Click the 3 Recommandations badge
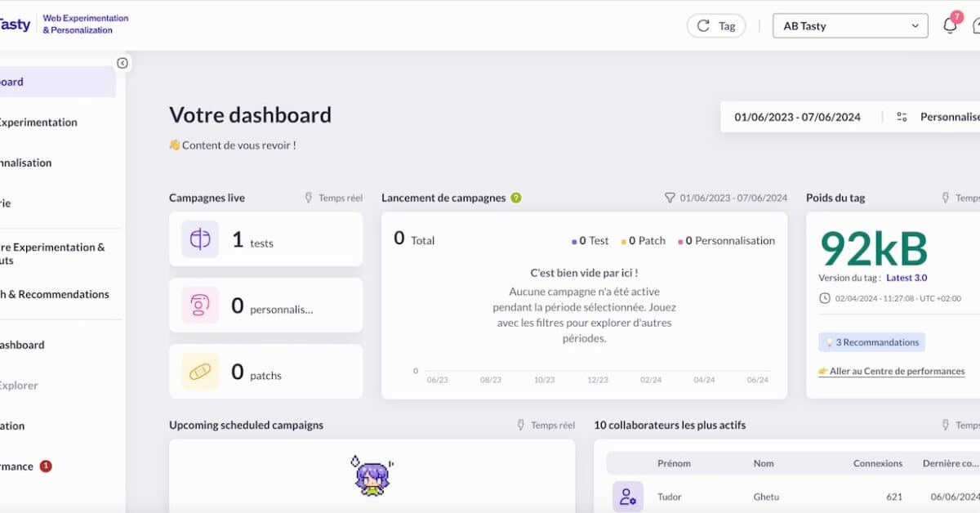The height and width of the screenshot is (513, 980). point(871,342)
